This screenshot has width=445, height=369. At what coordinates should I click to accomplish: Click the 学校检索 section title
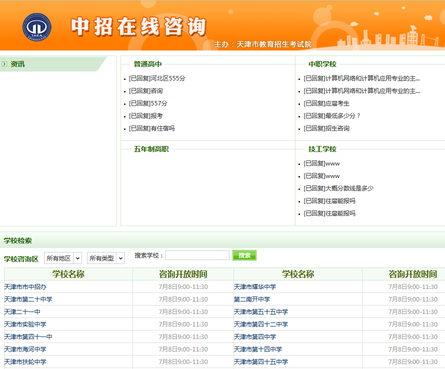pos(18,240)
